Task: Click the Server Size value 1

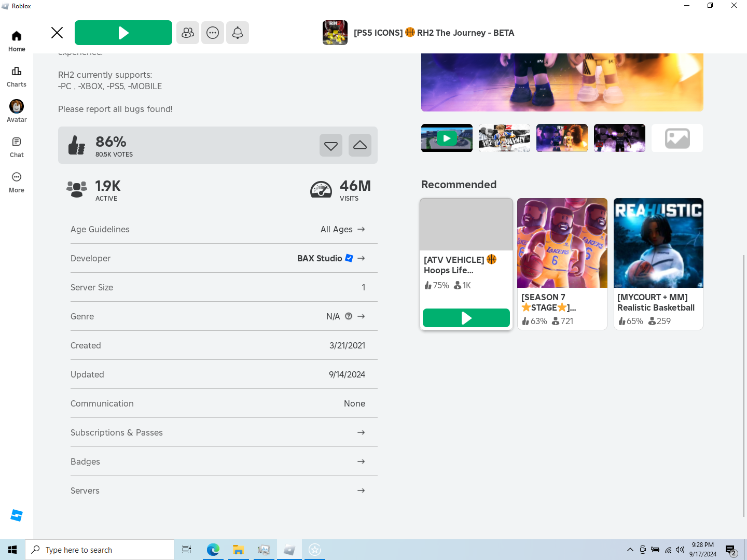Action: [x=364, y=287]
